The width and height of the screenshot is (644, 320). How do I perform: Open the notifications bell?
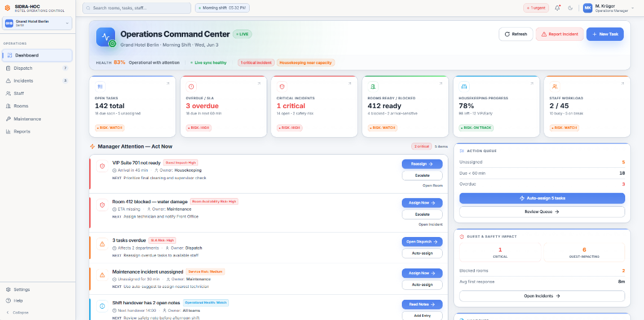(557, 8)
